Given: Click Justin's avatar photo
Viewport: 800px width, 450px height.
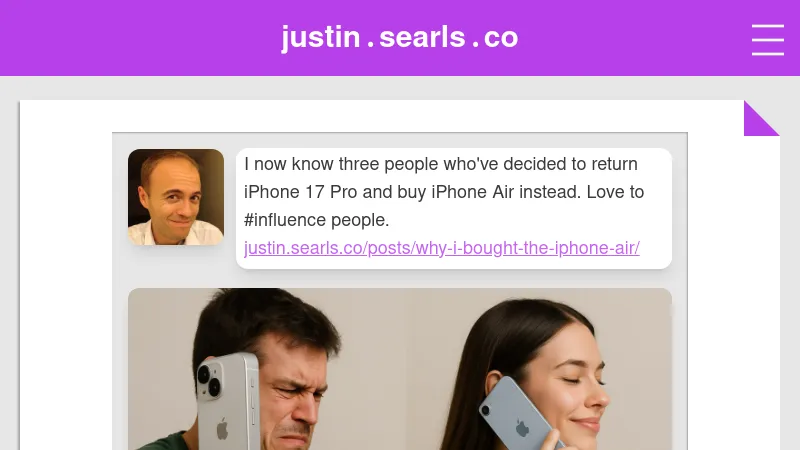Looking at the screenshot, I should (176, 197).
